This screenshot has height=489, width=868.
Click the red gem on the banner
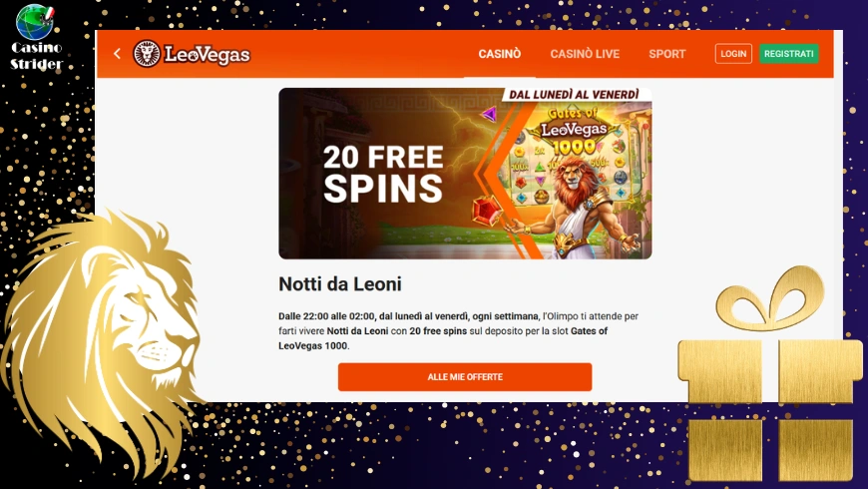click(486, 211)
